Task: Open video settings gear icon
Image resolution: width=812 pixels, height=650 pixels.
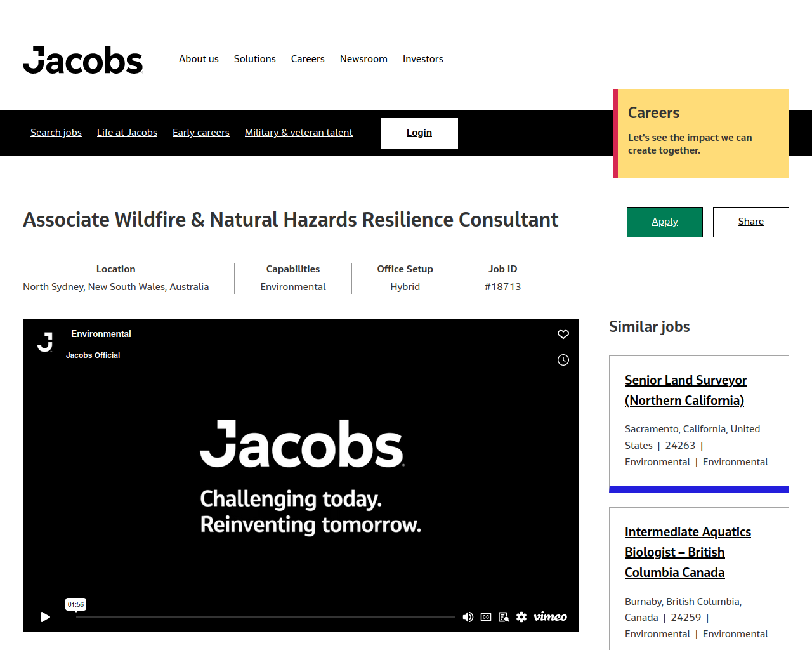Action: pos(521,617)
